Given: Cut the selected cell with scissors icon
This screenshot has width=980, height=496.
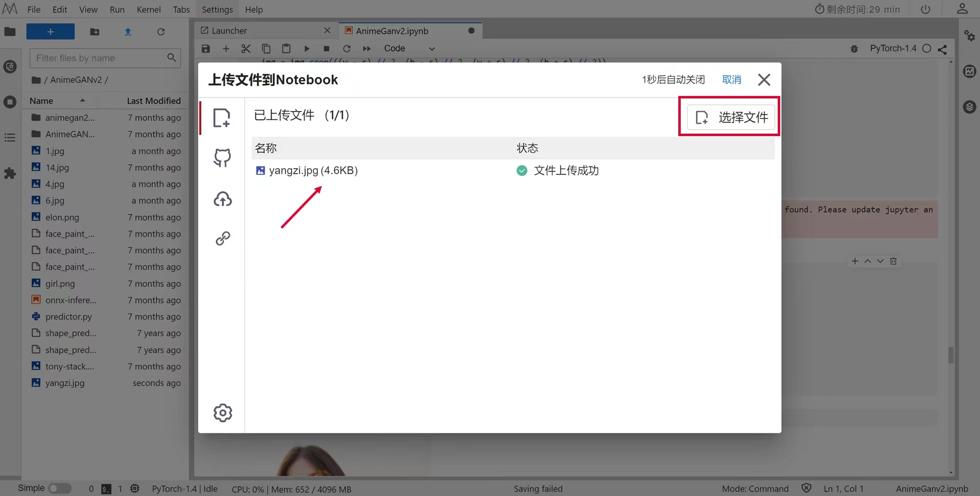Looking at the screenshot, I should tap(246, 48).
